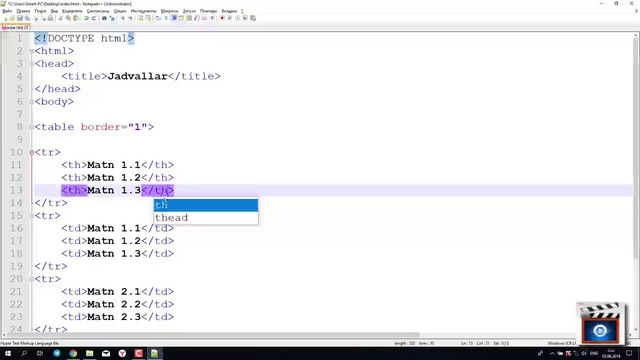Open File Explorer from the taskbar
This screenshot has height=360, width=640.
tap(89, 353)
